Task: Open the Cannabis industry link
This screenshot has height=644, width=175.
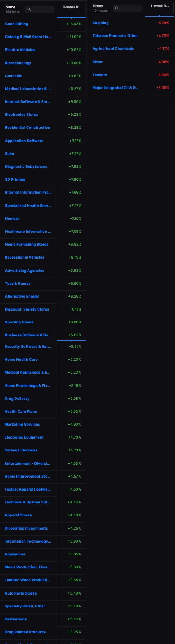Action: point(14,76)
